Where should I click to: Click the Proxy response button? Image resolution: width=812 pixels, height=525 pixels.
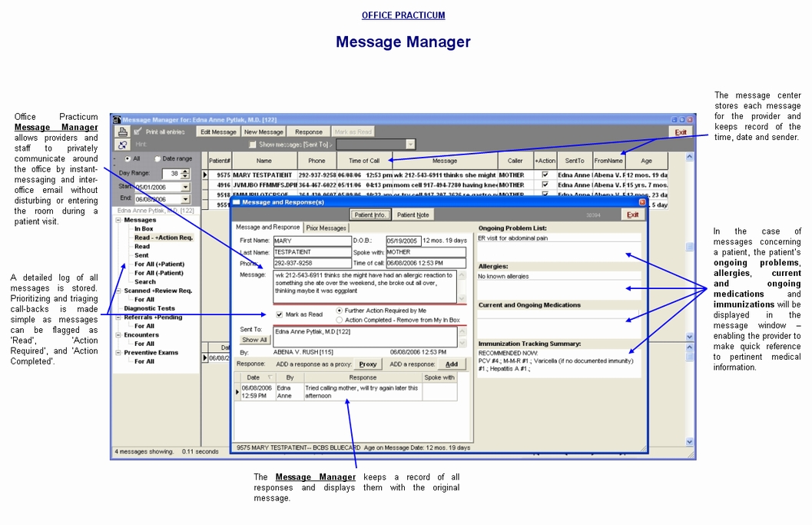(368, 364)
